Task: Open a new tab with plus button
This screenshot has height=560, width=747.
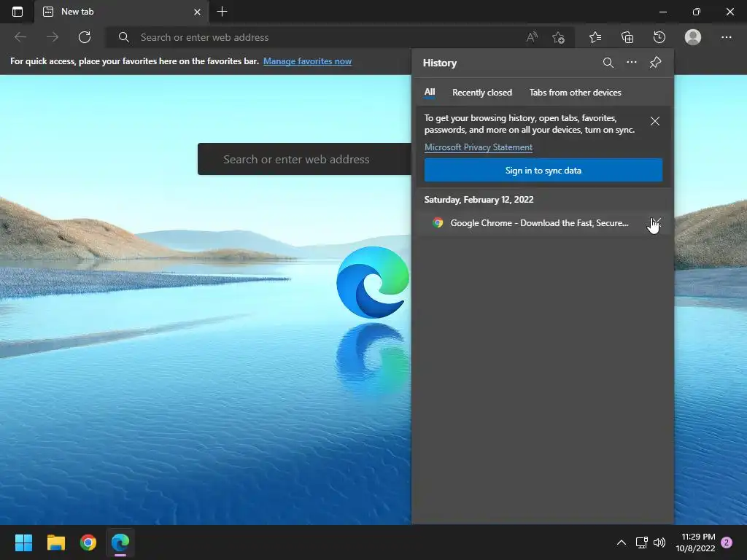Action: pos(222,12)
